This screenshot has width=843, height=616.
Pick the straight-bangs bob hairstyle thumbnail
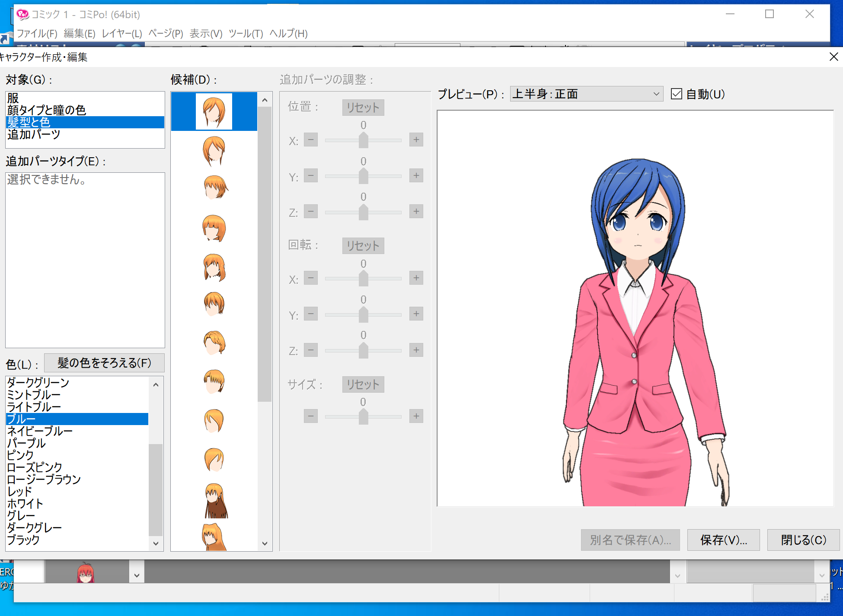(x=214, y=228)
